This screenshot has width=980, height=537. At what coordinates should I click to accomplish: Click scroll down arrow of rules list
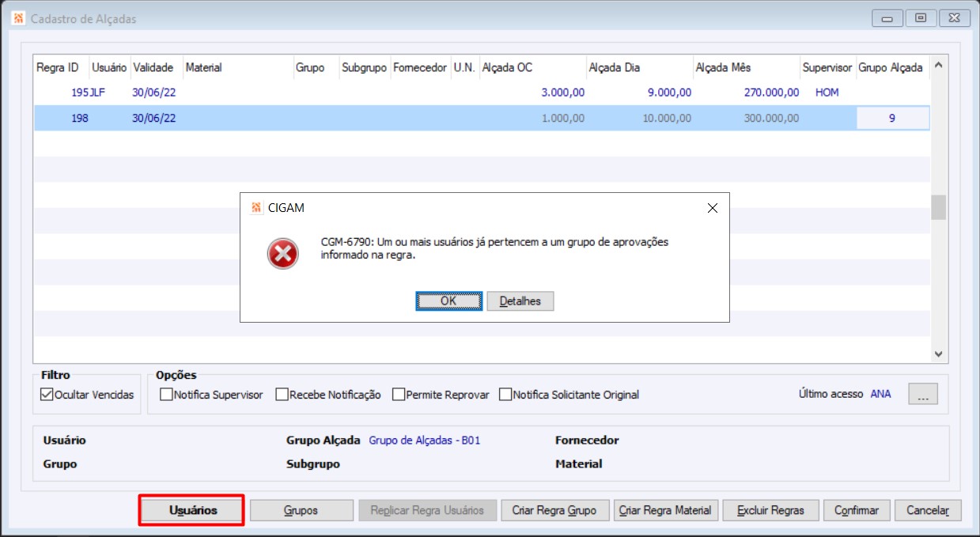[x=939, y=354]
